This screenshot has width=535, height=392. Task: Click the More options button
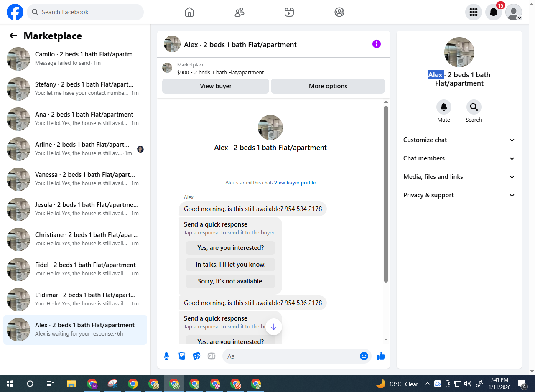[328, 86]
